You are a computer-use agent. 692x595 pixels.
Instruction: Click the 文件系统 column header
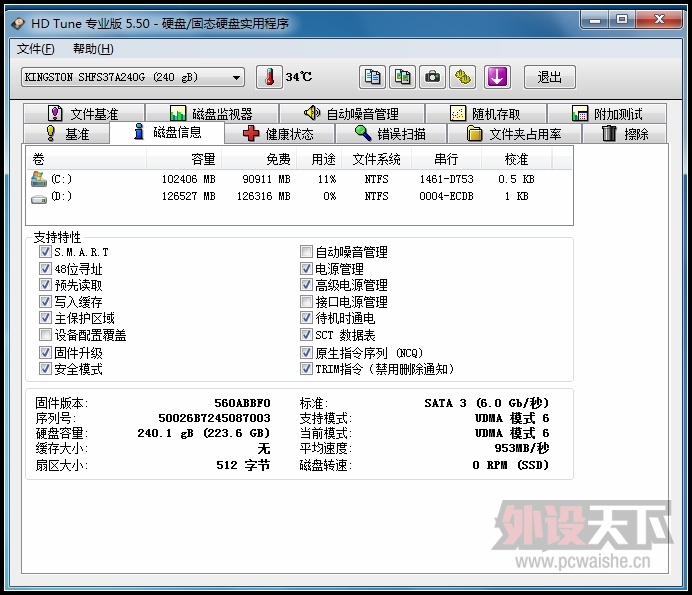(376, 159)
